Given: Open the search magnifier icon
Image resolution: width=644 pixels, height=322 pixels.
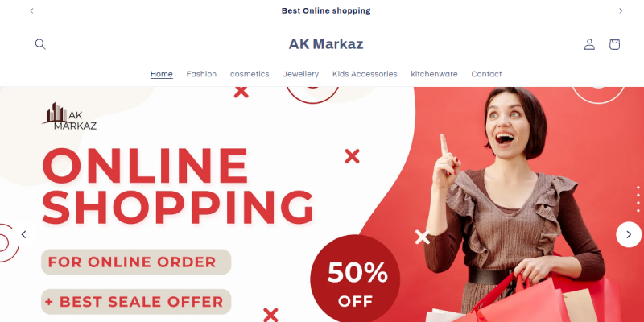Looking at the screenshot, I should coord(40,44).
